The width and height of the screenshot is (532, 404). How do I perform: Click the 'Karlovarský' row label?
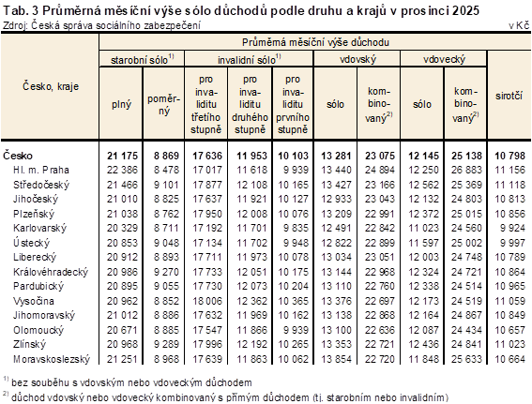pyautogui.click(x=39, y=228)
